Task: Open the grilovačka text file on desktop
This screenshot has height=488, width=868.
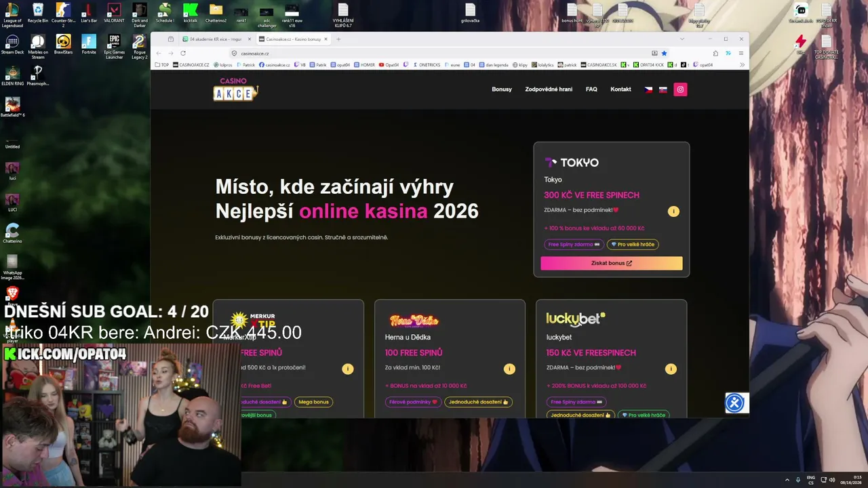Action: [470, 13]
